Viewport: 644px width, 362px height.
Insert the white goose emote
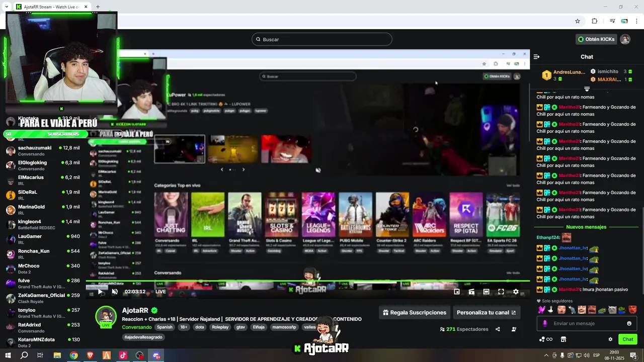[551, 310]
